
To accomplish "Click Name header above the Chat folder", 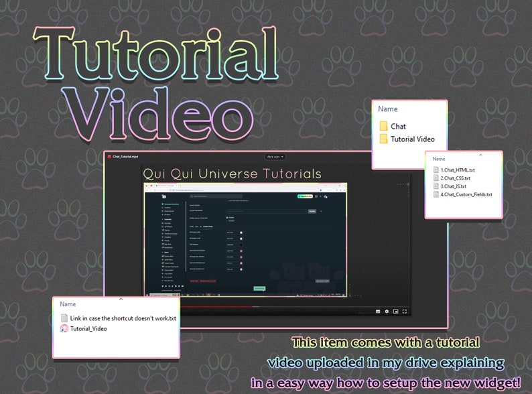I will click(x=388, y=109).
